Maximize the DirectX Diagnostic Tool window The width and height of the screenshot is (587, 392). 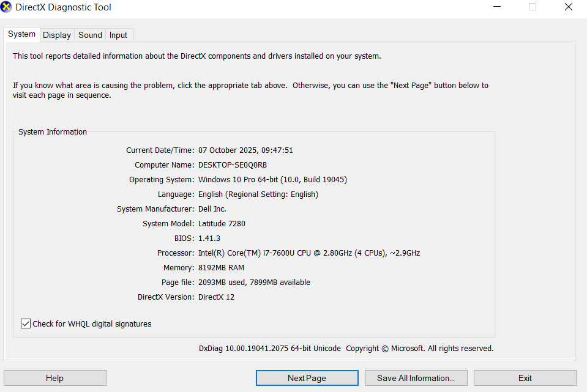[x=533, y=7]
